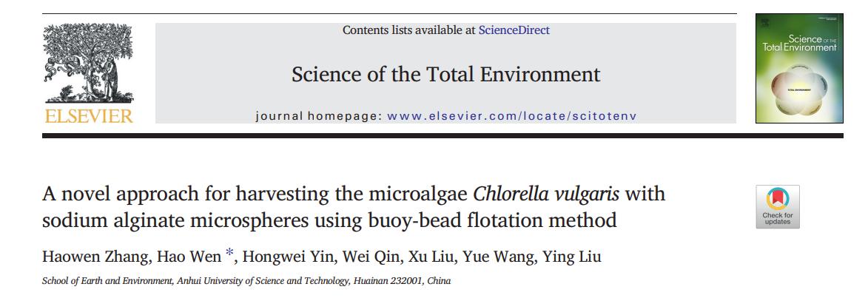The height and width of the screenshot is (298, 868).
Task: Open the www.elsevier.com/locate/scitotenv homepage link
Action: pyautogui.click(x=511, y=116)
